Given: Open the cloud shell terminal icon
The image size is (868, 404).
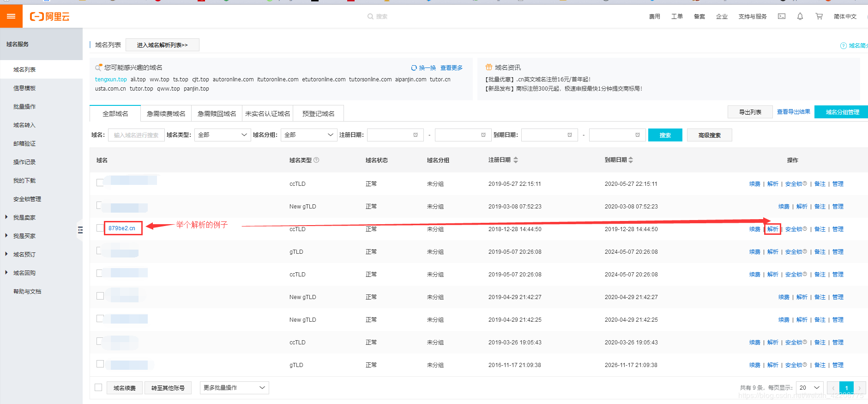Looking at the screenshot, I should coord(782,16).
